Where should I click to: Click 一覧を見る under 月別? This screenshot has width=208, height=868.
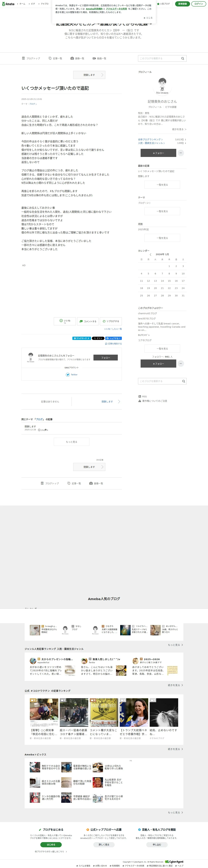pyautogui.click(x=162, y=238)
